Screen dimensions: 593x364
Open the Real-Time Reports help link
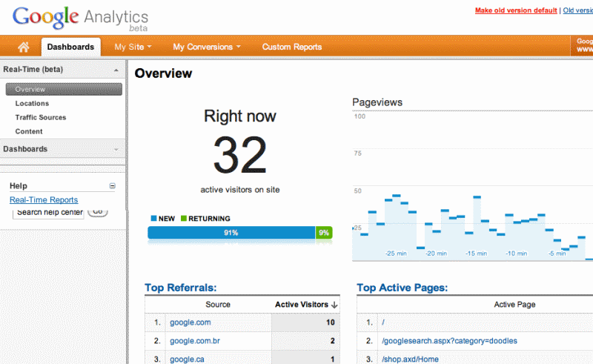[x=44, y=199]
